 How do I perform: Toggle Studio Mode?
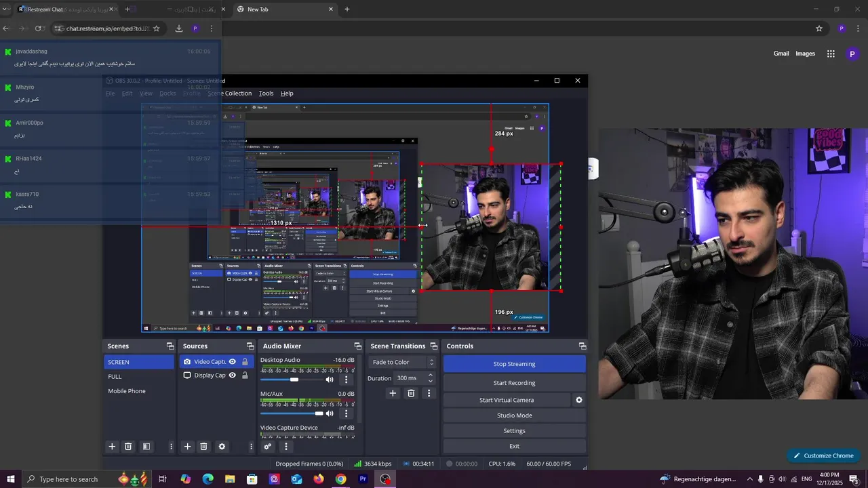pyautogui.click(x=514, y=415)
